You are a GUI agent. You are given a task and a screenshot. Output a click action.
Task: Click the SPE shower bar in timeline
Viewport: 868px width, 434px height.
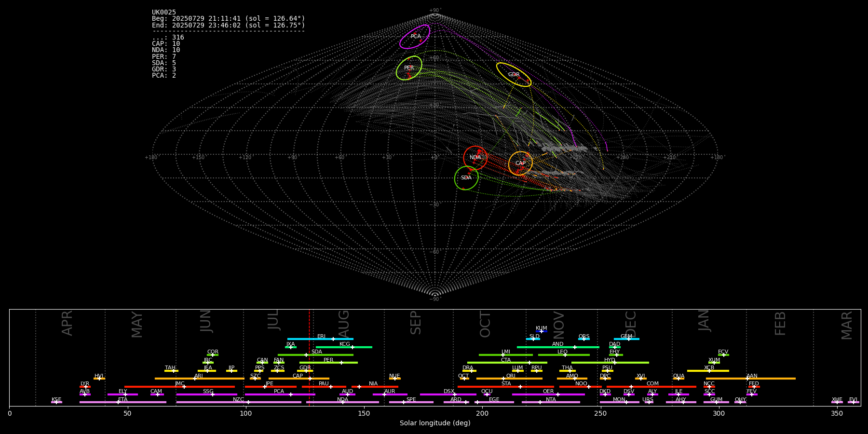(x=411, y=402)
